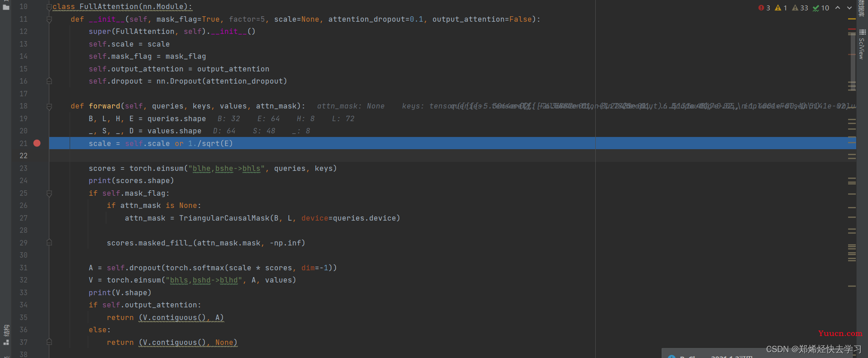Click 'values.shape' on line 20
The height and width of the screenshot is (358, 868).
click(x=175, y=131)
